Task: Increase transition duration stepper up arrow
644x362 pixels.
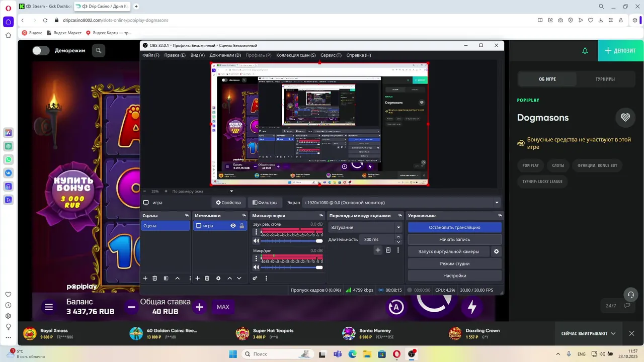Action: [x=398, y=237]
